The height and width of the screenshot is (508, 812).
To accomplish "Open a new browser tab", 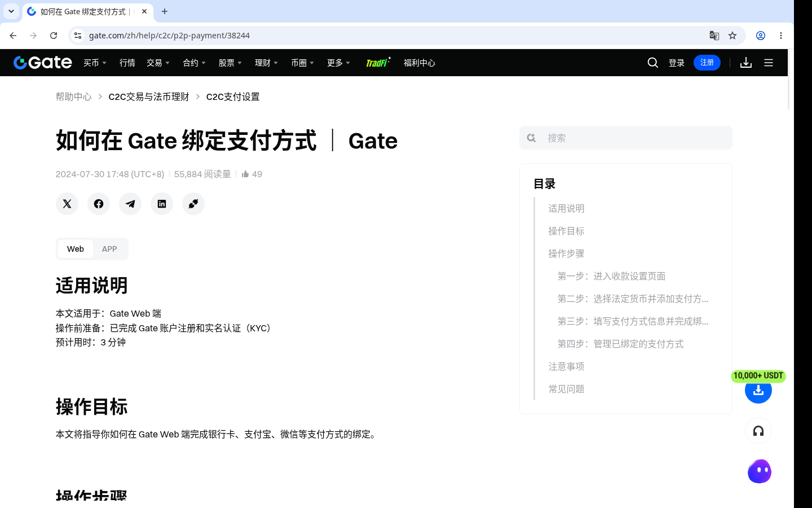I will tap(165, 11).
